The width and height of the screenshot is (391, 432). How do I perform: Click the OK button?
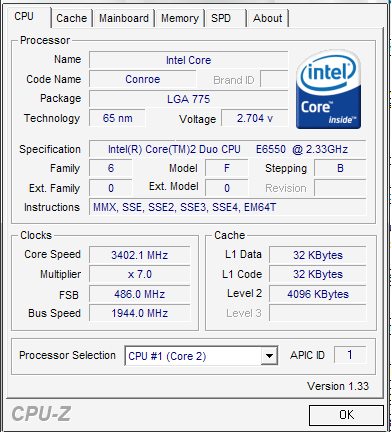tap(346, 415)
